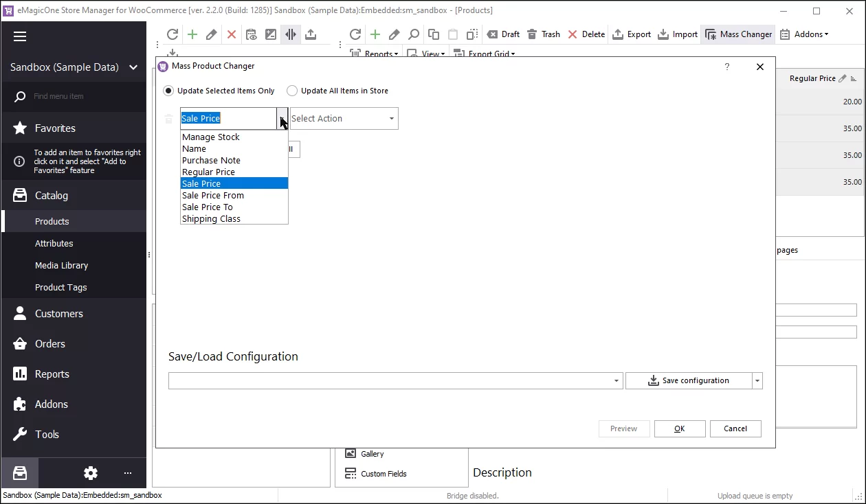
Task: Select Update Selected Items Only radio
Action: (x=169, y=91)
